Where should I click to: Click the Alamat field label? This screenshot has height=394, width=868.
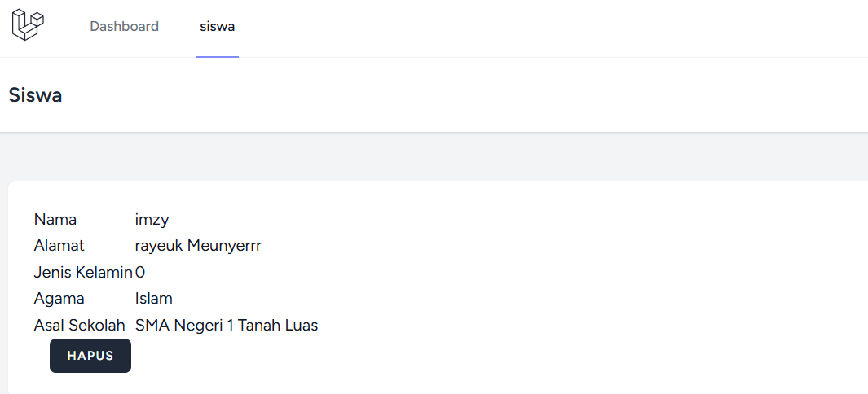point(59,245)
